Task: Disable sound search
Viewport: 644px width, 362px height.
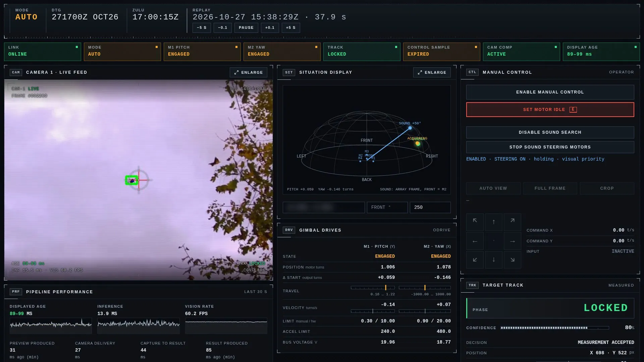Action: (550, 132)
